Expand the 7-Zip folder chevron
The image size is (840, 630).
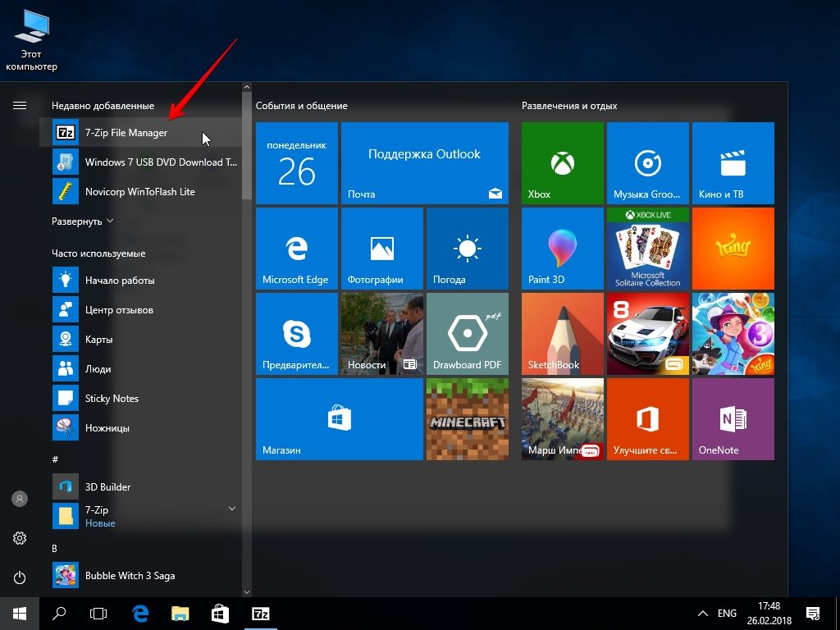232,509
